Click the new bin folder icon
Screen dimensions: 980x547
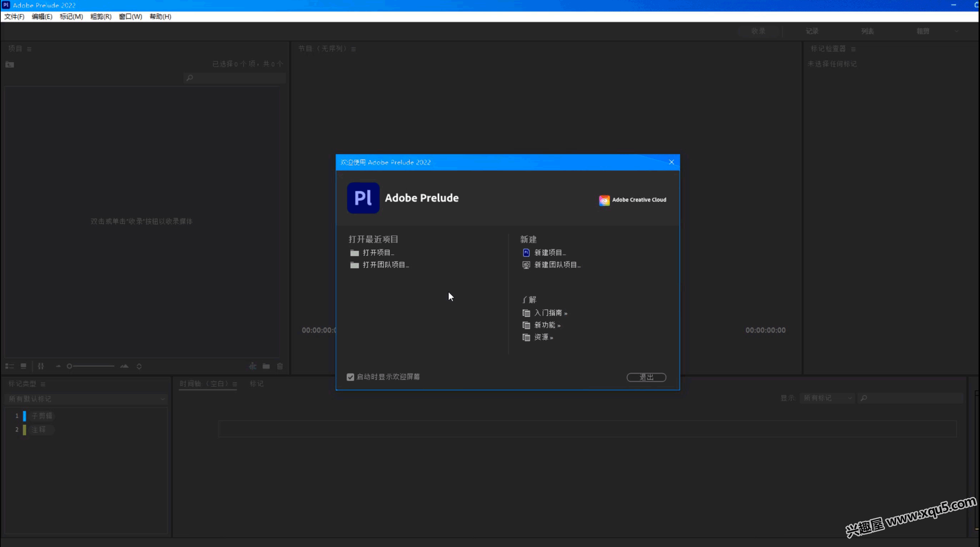(x=266, y=366)
